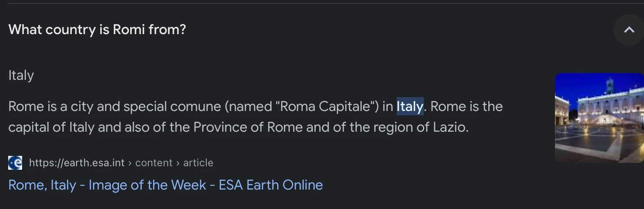Click the ESA site favicon
The height and width of the screenshot is (209, 644).
(x=15, y=163)
